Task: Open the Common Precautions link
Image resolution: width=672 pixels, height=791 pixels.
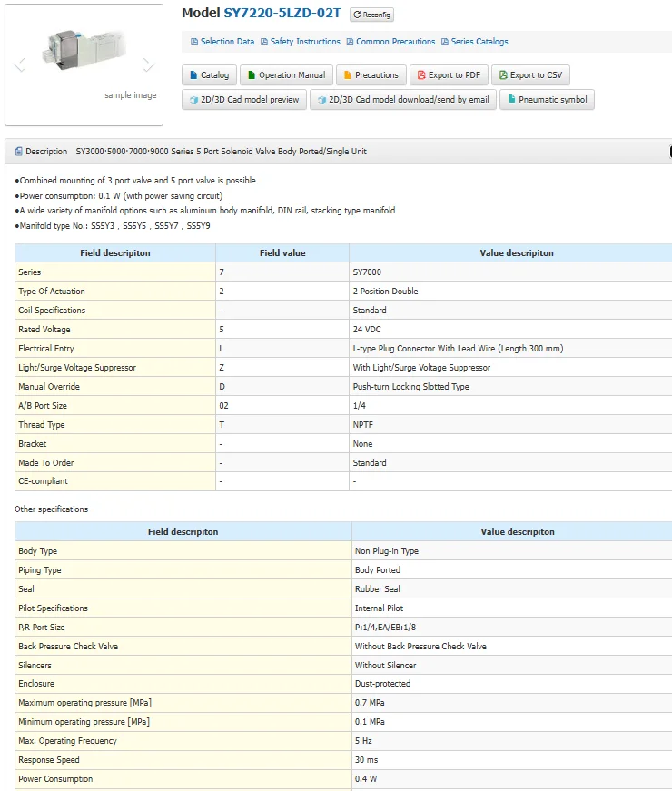Action: pyautogui.click(x=395, y=42)
